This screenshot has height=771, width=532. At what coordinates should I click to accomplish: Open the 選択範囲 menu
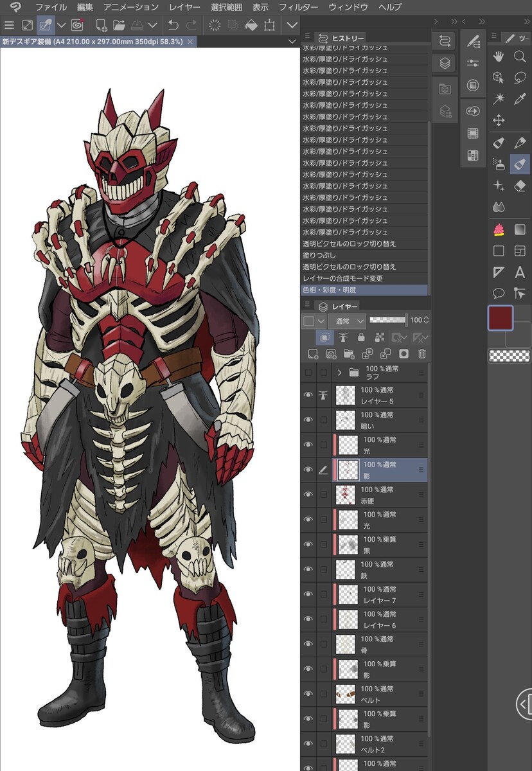tap(226, 7)
